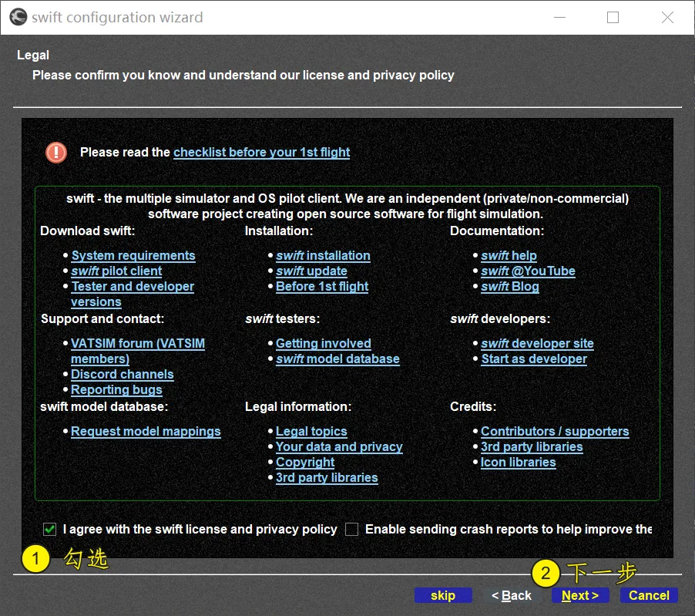Open the Request model mappings link
Screen dimensions: 695x616
pos(146,432)
